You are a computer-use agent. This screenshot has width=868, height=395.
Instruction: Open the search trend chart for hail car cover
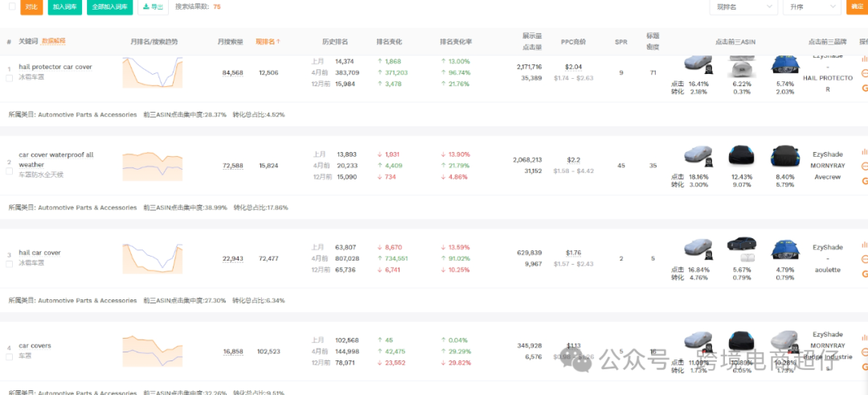pyautogui.click(x=152, y=258)
